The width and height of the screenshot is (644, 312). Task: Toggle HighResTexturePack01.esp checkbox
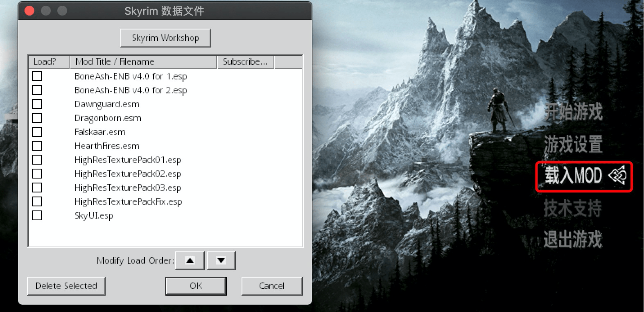coord(37,160)
